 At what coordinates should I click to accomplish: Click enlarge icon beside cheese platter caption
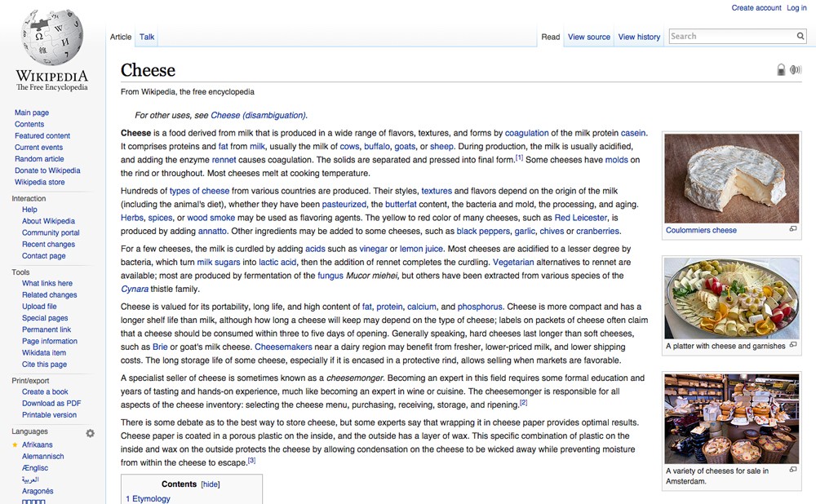tap(793, 344)
